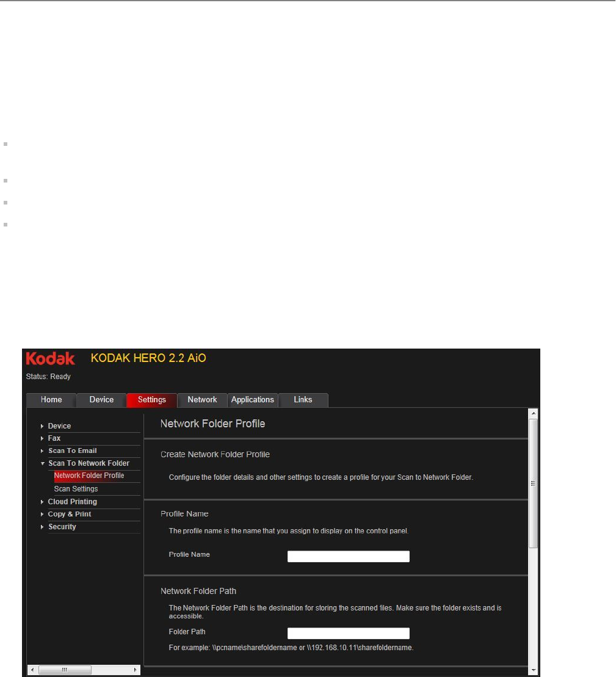Click the Profile Name input field
This screenshot has height=677, width=616.
point(349,557)
